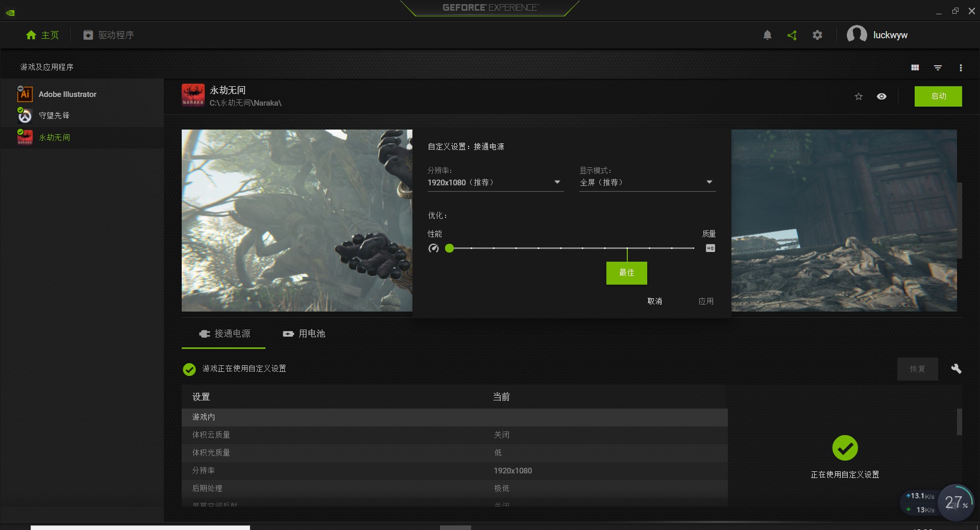Click the large custom settings checkmark

pyautogui.click(x=845, y=448)
